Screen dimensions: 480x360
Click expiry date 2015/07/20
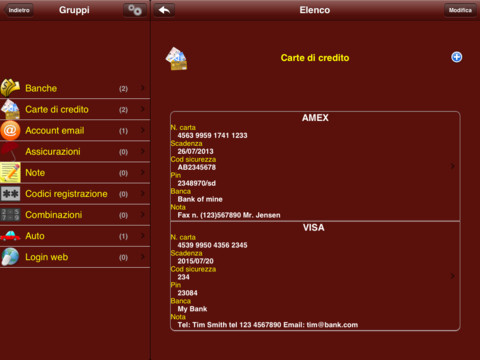pyautogui.click(x=195, y=261)
